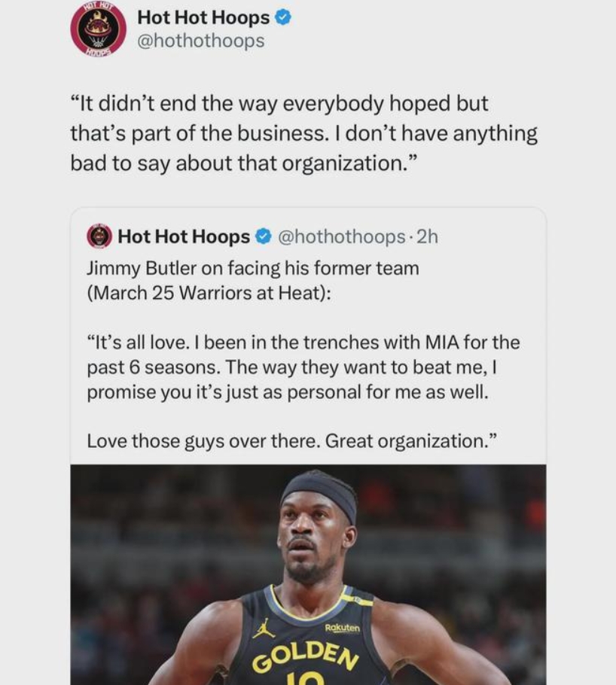The width and height of the screenshot is (616, 685).
Task: Open the small avatar in the quoted tweet
Action: [x=99, y=236]
